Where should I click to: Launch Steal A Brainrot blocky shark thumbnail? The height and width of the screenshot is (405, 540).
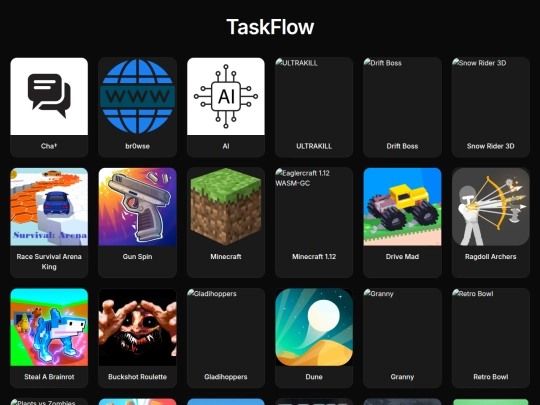[x=49, y=327]
